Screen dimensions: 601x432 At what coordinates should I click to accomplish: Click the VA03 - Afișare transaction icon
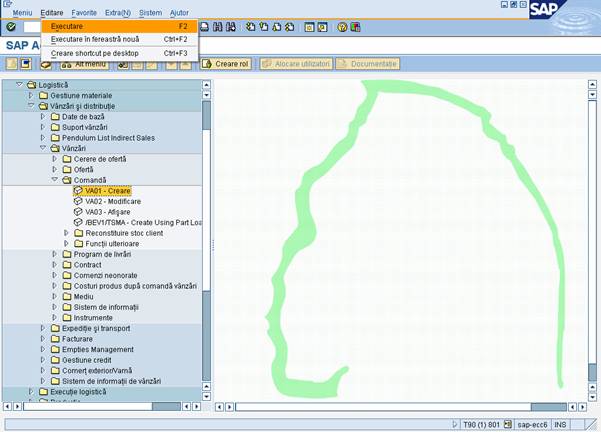(x=78, y=212)
